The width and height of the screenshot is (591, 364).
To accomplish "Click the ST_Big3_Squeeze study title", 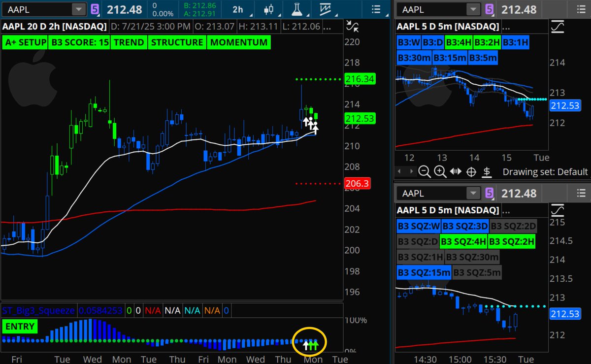I will [38, 311].
